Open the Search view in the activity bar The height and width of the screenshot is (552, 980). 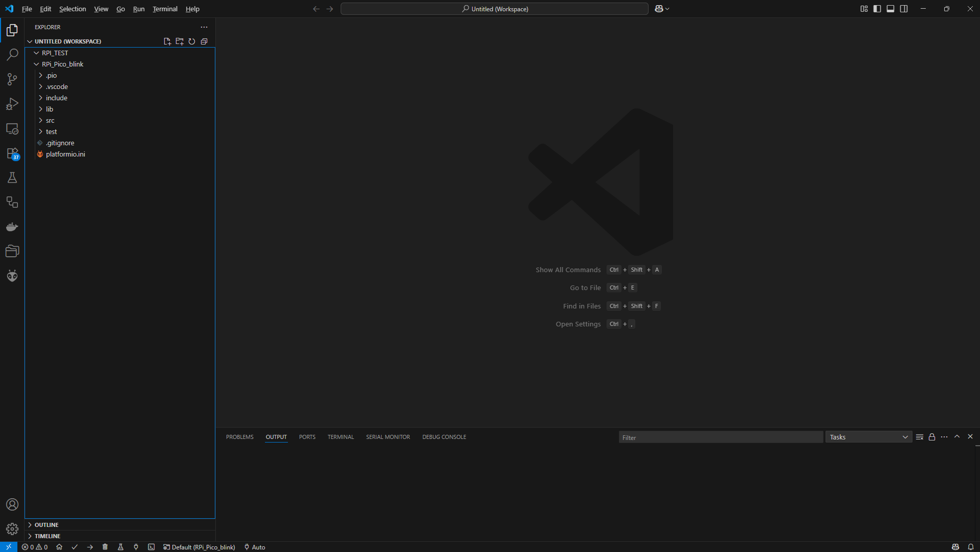tap(12, 55)
